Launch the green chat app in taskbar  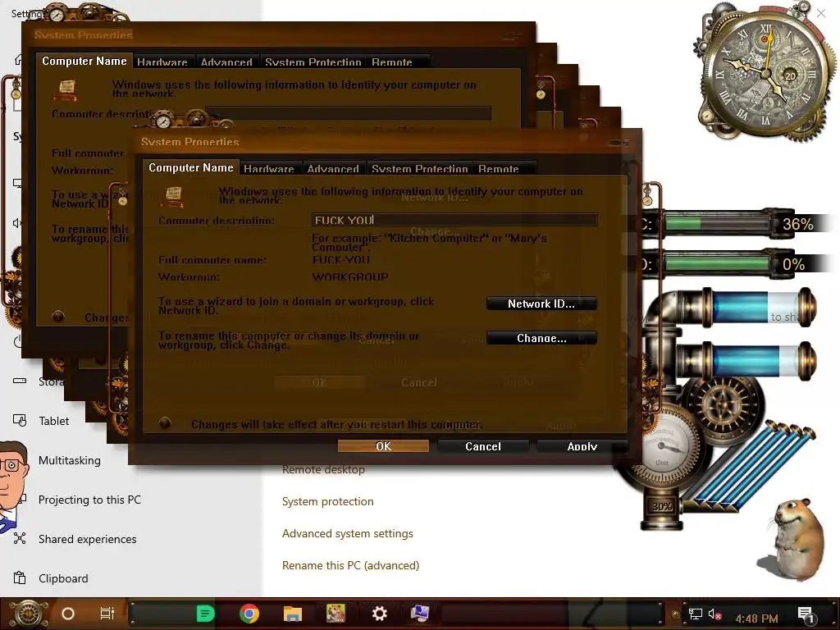[205, 614]
